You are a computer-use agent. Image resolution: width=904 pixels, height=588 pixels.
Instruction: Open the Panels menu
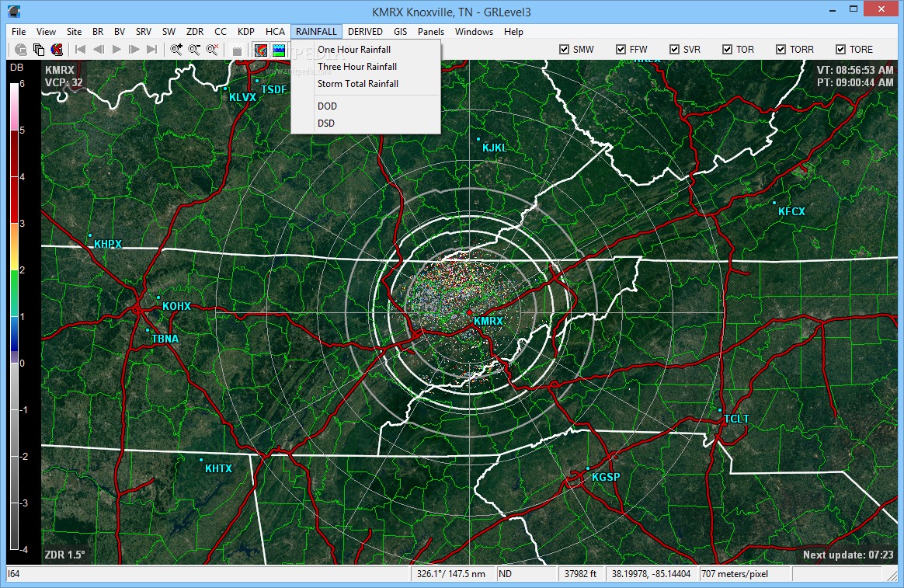[431, 32]
